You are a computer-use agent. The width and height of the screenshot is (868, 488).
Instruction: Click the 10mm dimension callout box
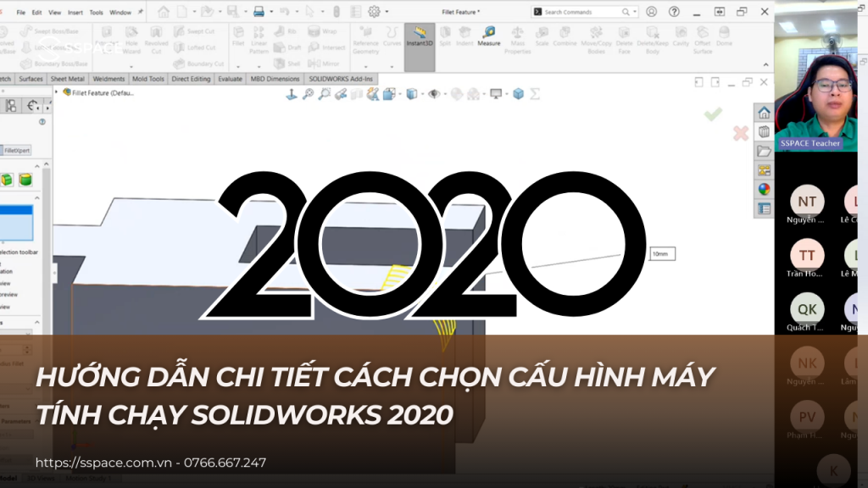point(662,254)
